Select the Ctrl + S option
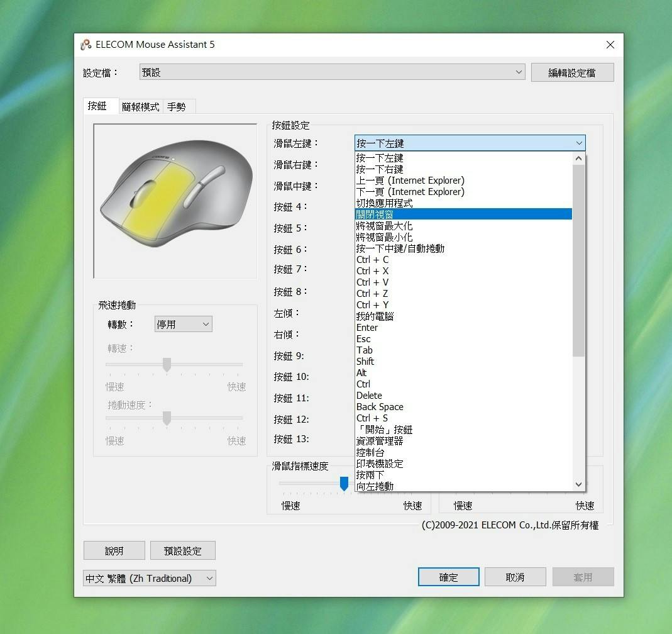Screen dimensions: 672x634 coord(464,418)
